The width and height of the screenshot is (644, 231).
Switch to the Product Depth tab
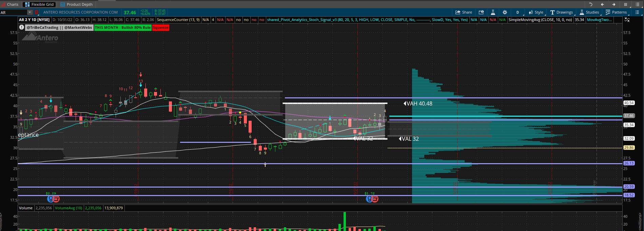[77, 4]
